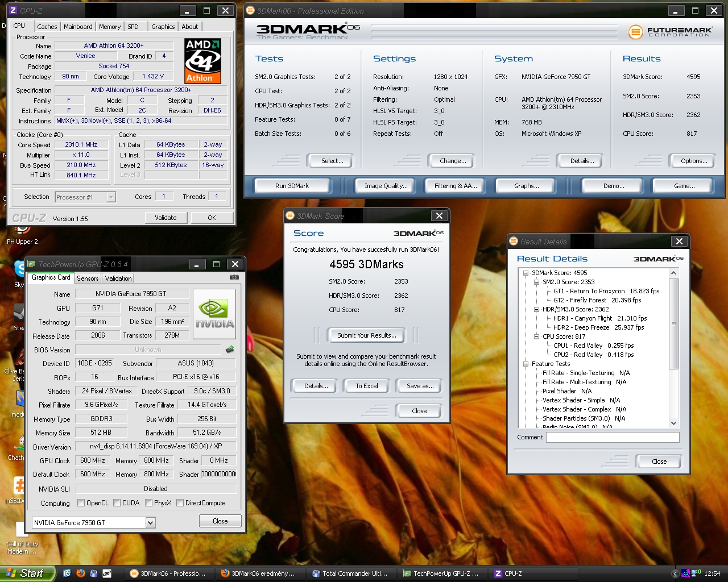Collapse the Feature Tests tree node
The image size is (728, 582).
click(x=526, y=364)
